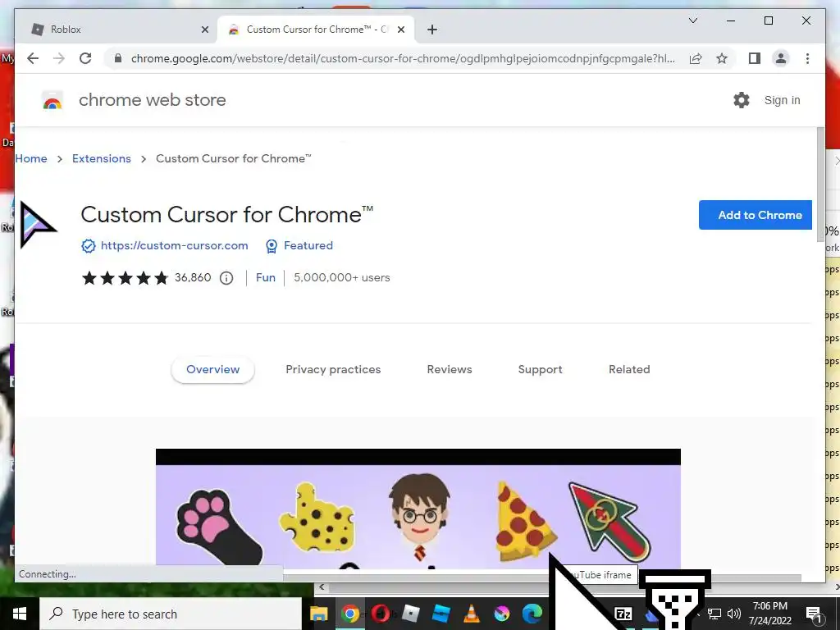Open the notification center icon
This screenshot has height=630, width=840.
pyautogui.click(x=814, y=614)
